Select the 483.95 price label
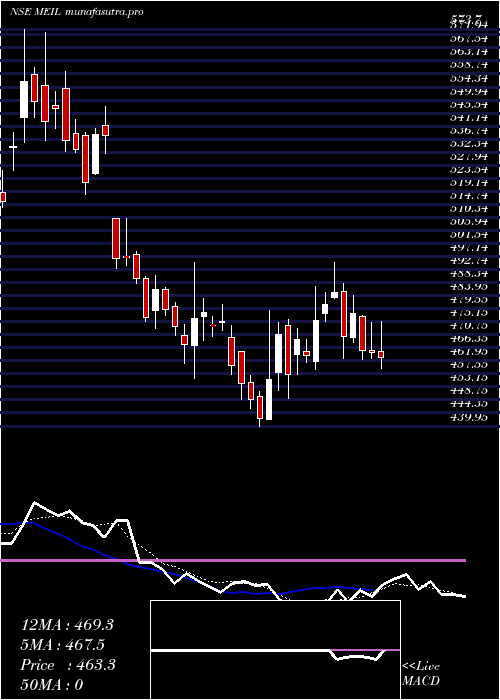The image size is (500, 700). (x=469, y=287)
